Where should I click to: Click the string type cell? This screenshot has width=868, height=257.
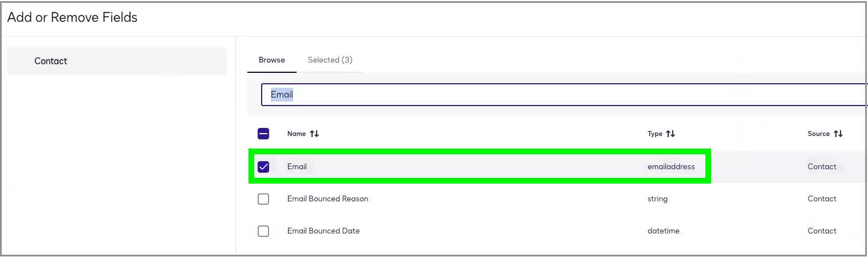[657, 199]
